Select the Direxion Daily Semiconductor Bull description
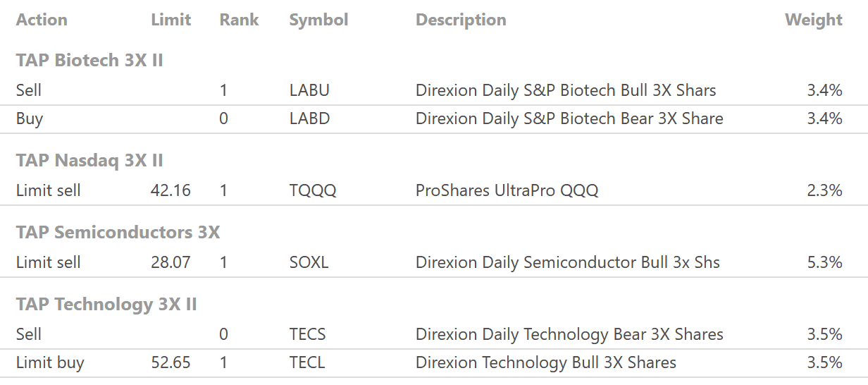Screen dimensions: 868x385 click(567, 262)
